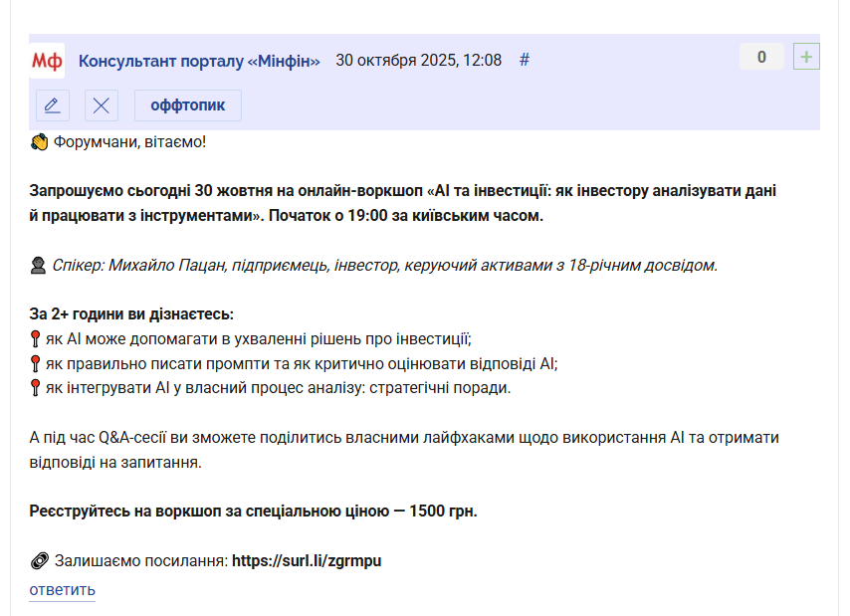Open the «Консультант порталу «Мінфін»» author profile
The image size is (850, 616).
(x=199, y=61)
